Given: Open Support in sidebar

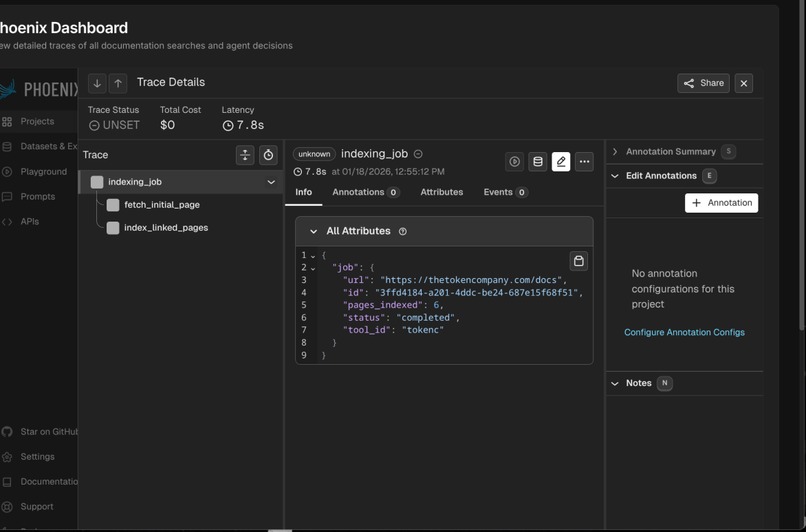Looking at the screenshot, I should coord(37,506).
